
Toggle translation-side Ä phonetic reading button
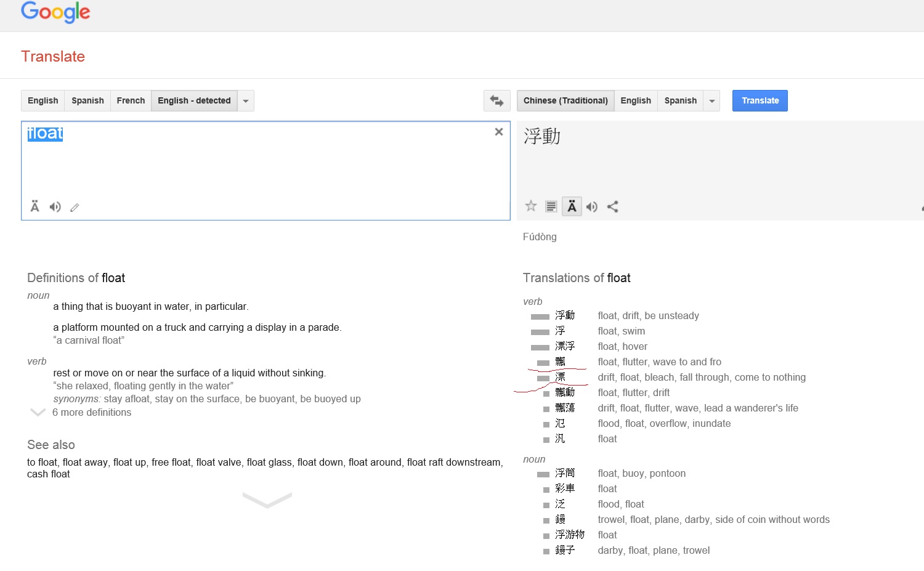coord(572,206)
